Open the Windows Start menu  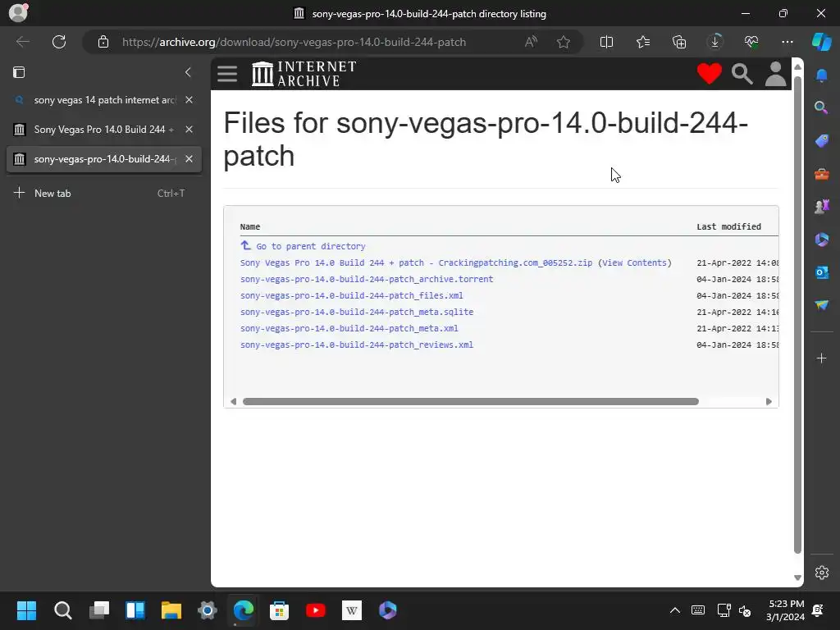coord(26,610)
